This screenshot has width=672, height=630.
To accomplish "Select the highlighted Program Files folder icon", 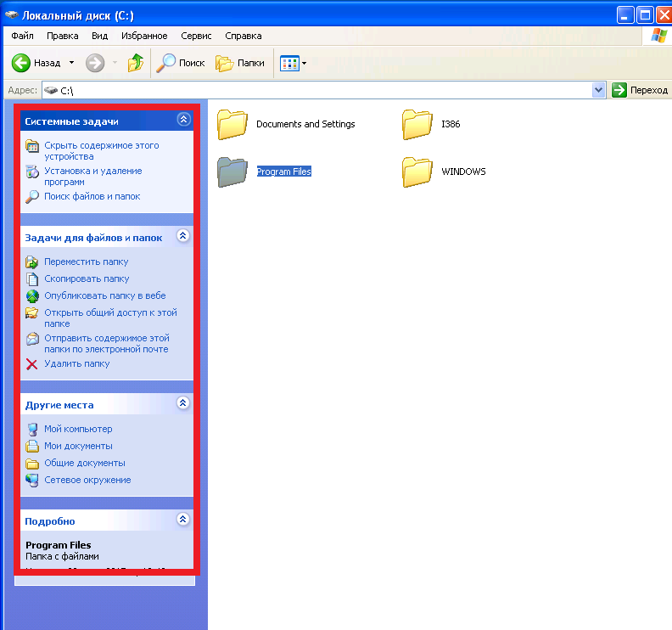I will point(232,172).
